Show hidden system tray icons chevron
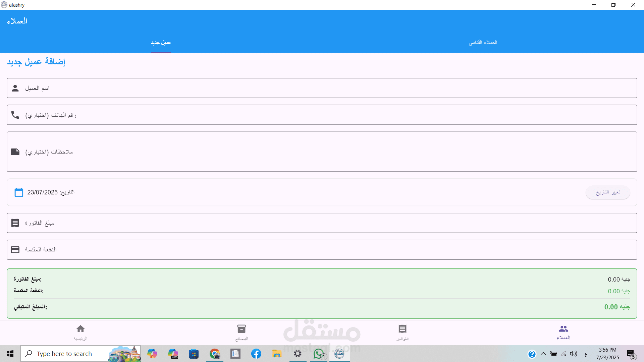 543,354
